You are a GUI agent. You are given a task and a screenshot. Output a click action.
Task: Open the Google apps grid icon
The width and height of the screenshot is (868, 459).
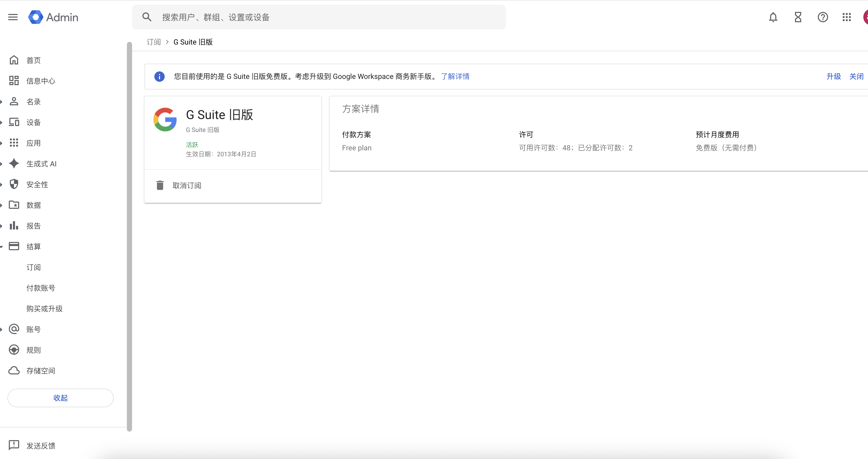point(847,17)
